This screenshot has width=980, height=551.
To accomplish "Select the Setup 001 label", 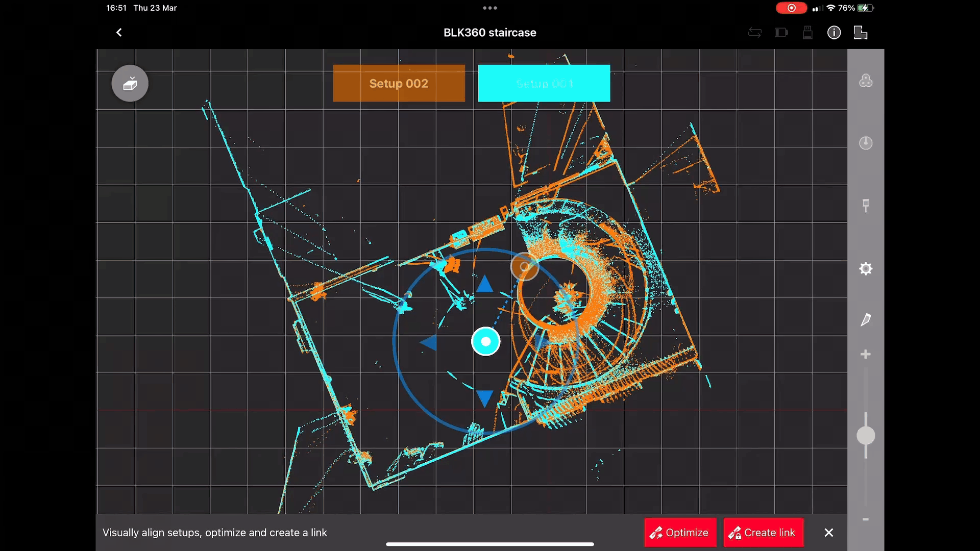I will point(544,83).
